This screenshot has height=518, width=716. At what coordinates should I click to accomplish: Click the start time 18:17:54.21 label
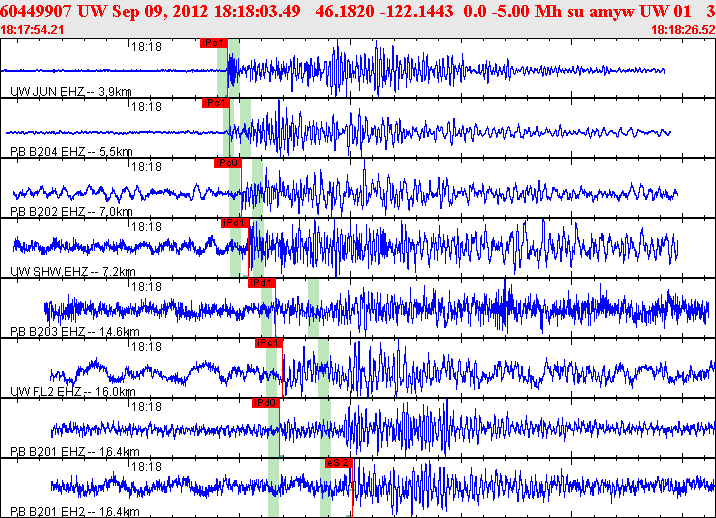pyautogui.click(x=33, y=30)
